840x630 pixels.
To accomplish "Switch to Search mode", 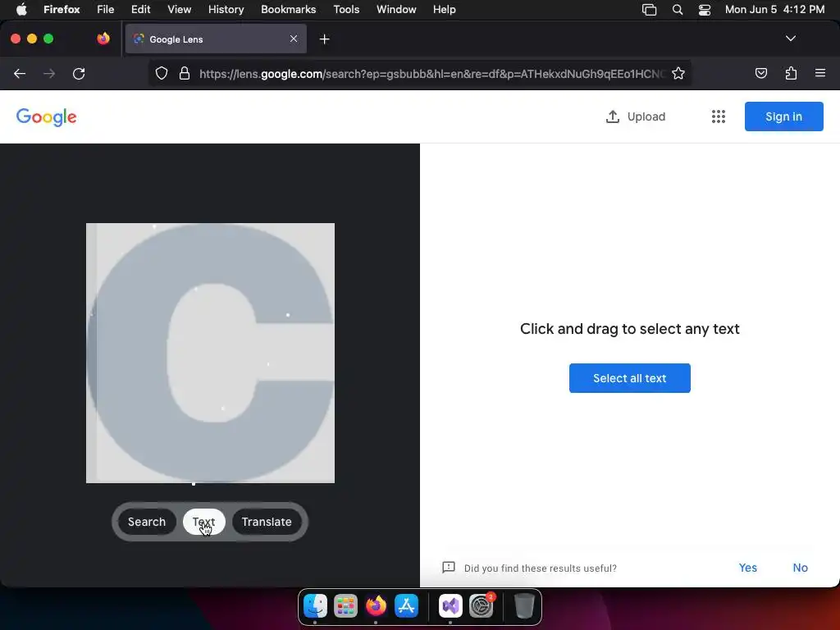I will (x=147, y=522).
